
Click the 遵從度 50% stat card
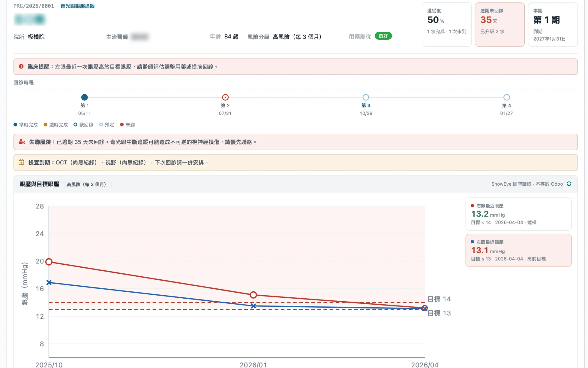446,25
